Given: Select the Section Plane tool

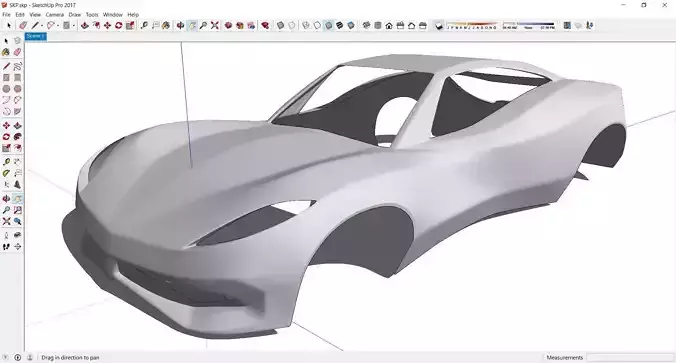Looking at the screenshot, I should [x=17, y=247].
